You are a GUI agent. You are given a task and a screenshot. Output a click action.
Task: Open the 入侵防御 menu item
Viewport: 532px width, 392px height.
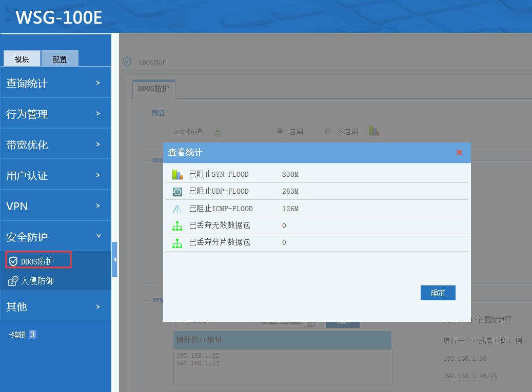click(37, 281)
